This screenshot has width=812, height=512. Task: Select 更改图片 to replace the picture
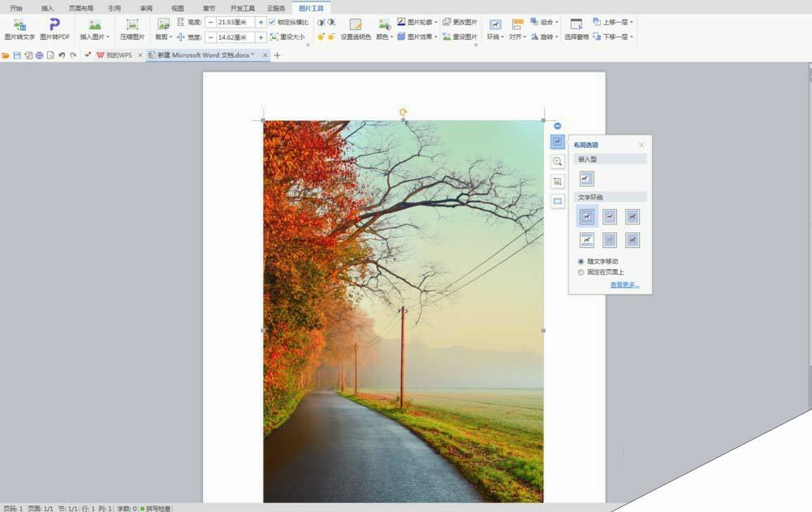pyautogui.click(x=467, y=22)
